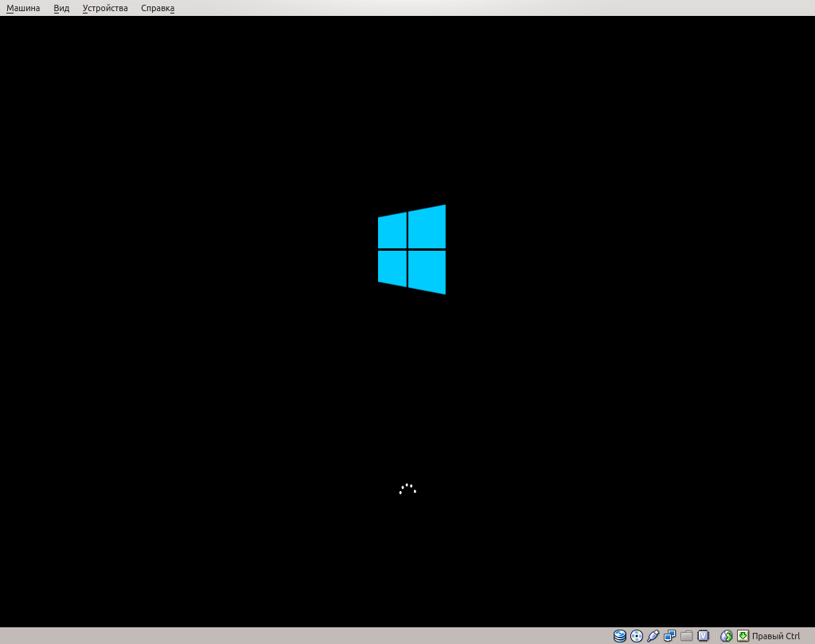Click the optical drives status icon
This screenshot has height=644, width=815.
tap(636, 634)
